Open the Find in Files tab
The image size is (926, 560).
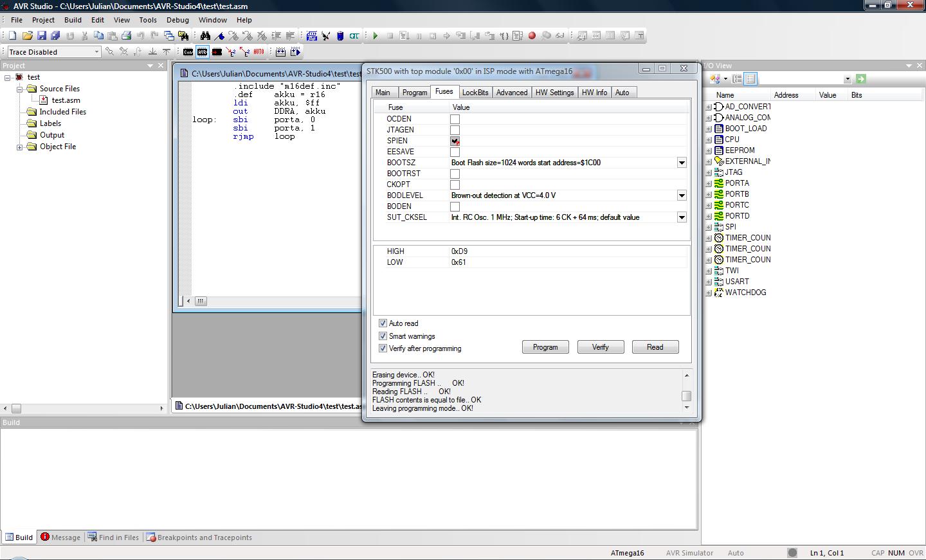pos(113,537)
